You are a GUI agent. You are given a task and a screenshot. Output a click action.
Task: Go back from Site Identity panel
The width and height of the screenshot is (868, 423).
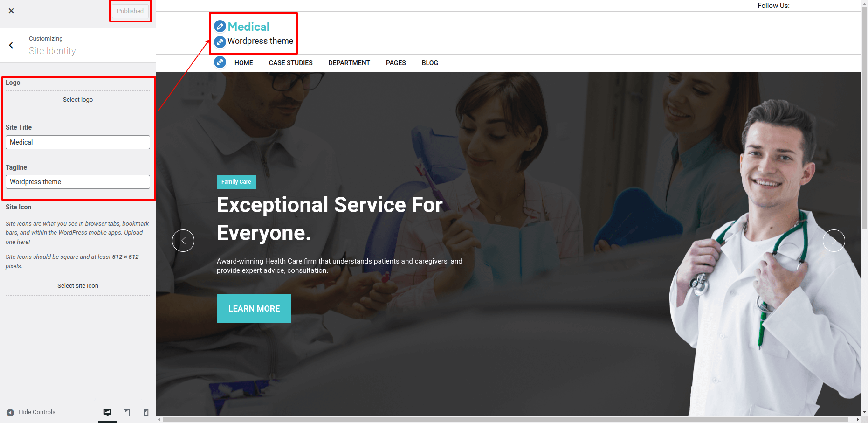click(x=11, y=45)
